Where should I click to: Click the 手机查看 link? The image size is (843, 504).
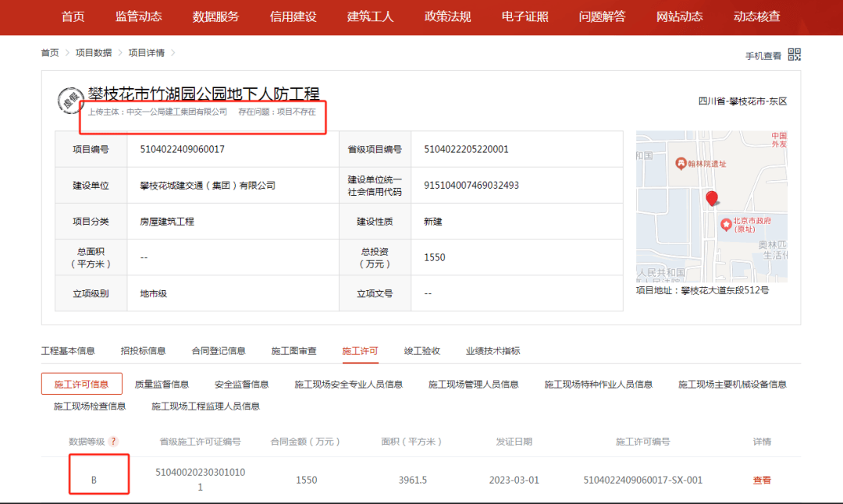(763, 56)
